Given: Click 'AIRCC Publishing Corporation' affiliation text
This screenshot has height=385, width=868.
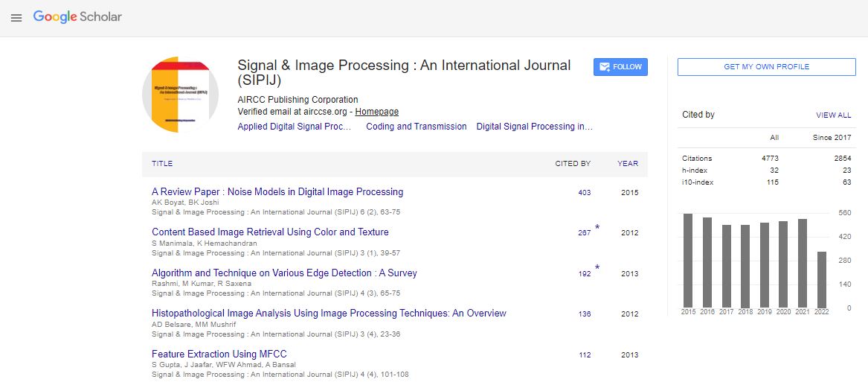Looking at the screenshot, I should pos(298,100).
